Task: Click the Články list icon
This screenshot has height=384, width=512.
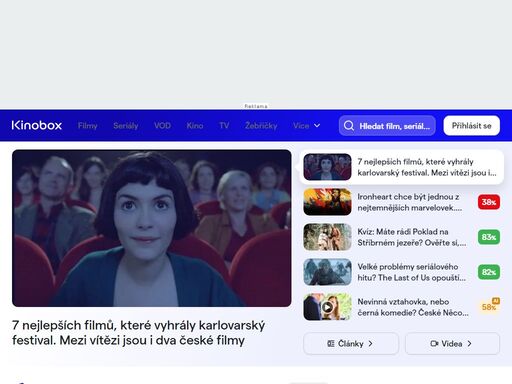Action: click(331, 343)
